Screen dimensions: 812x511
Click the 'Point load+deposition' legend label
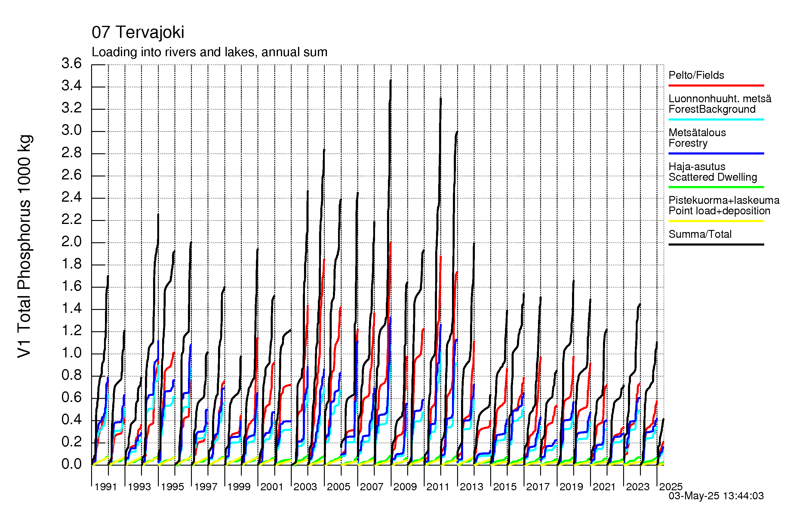pyautogui.click(x=719, y=211)
